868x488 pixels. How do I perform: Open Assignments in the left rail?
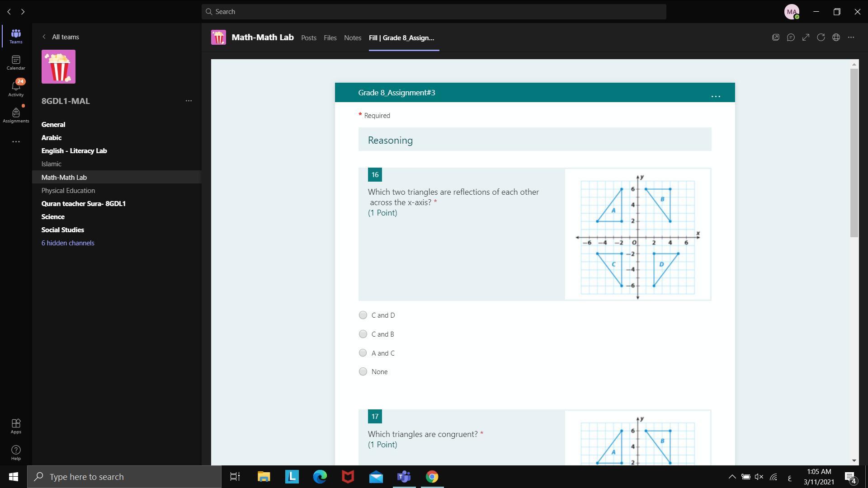pos(16,115)
